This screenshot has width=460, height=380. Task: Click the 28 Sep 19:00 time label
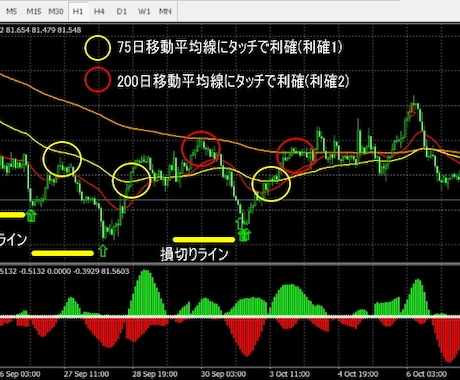[155, 374]
